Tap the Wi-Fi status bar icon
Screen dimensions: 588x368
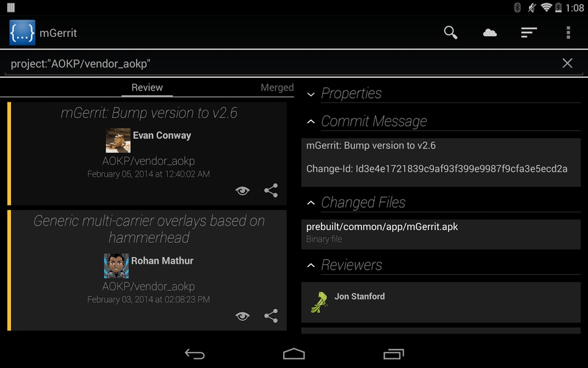[x=546, y=7]
